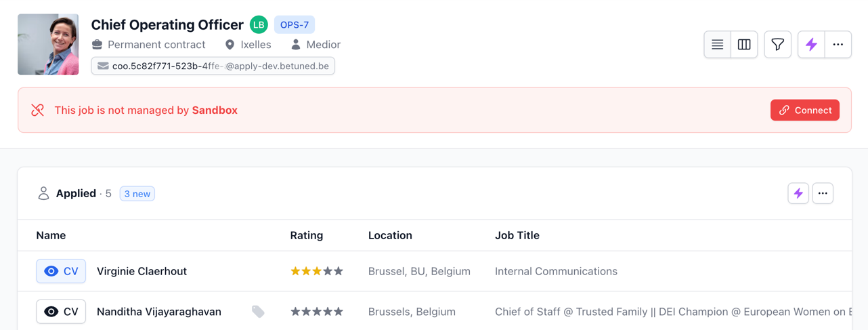Set Nanditha Vijayaraghavan's star rating
The image size is (868, 330).
(317, 312)
